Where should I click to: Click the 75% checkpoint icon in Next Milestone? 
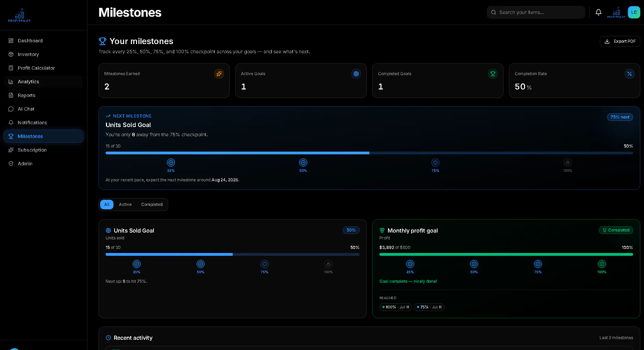coord(435,163)
